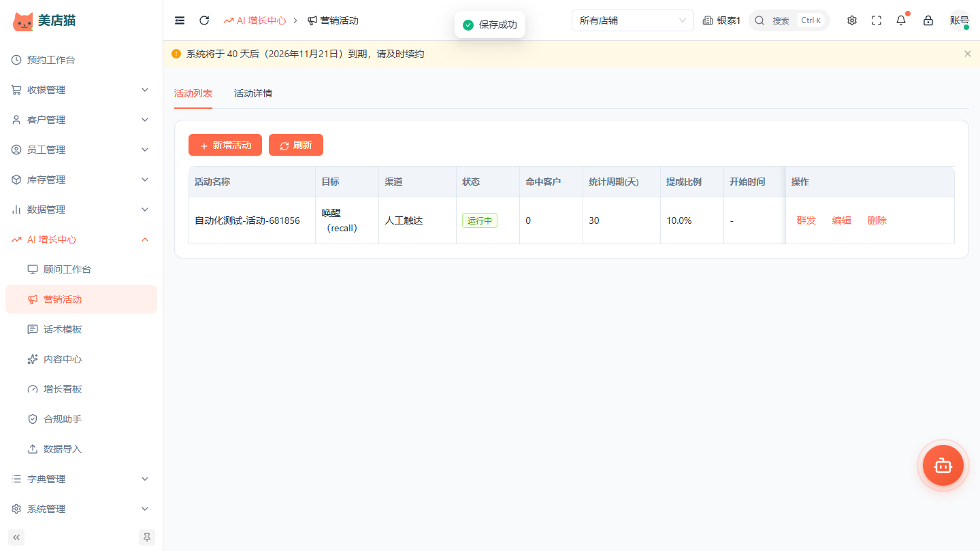Open 合规助手 menu item
Viewport: 980px width, 551px height.
(x=81, y=419)
